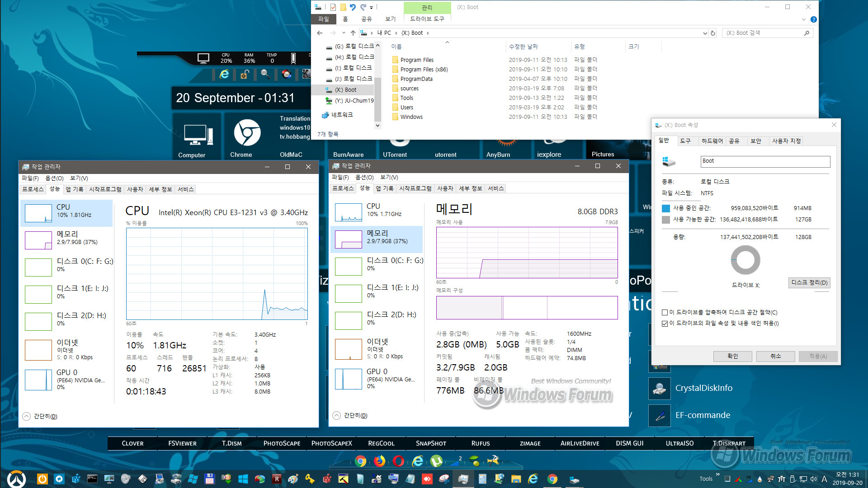Switch to 보안 tab in Boot properties
This screenshot has height=488, width=868.
click(756, 141)
